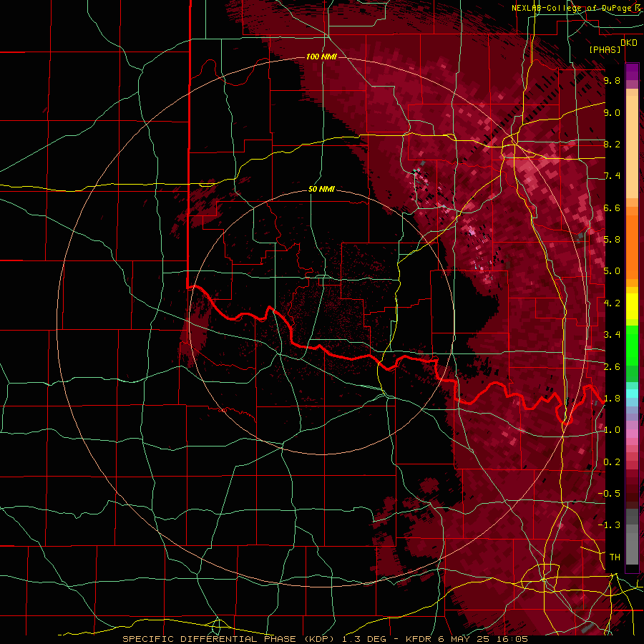The height and width of the screenshot is (644, 644).
Task: Click the 5.8 scale value
Action: click(612, 240)
